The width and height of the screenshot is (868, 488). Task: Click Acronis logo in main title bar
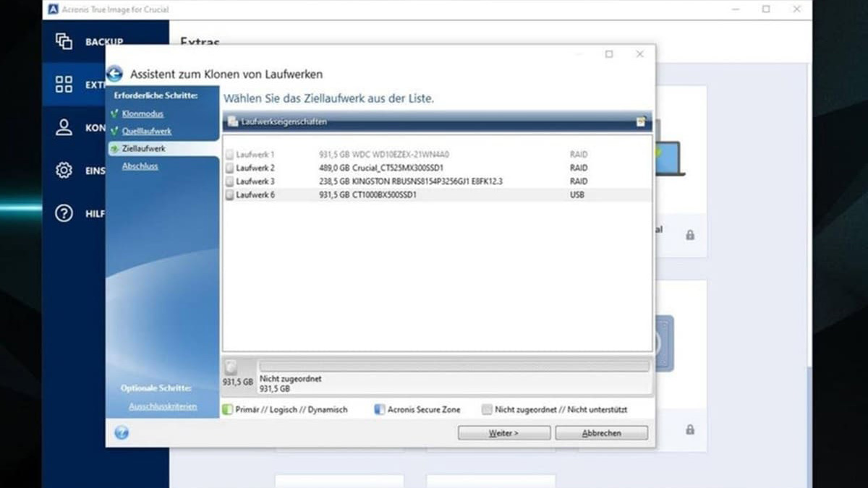[x=54, y=9]
